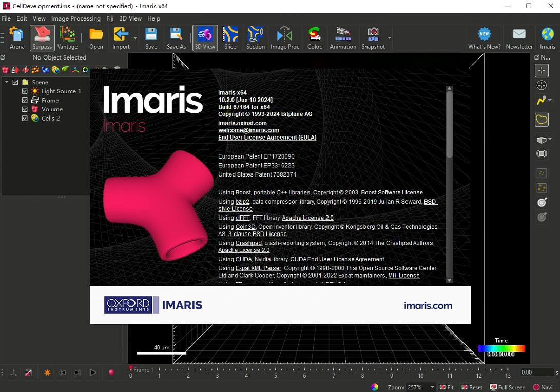Step to the next time frame
Image resolution: width=560 pixels, height=392 pixels.
click(x=78, y=373)
